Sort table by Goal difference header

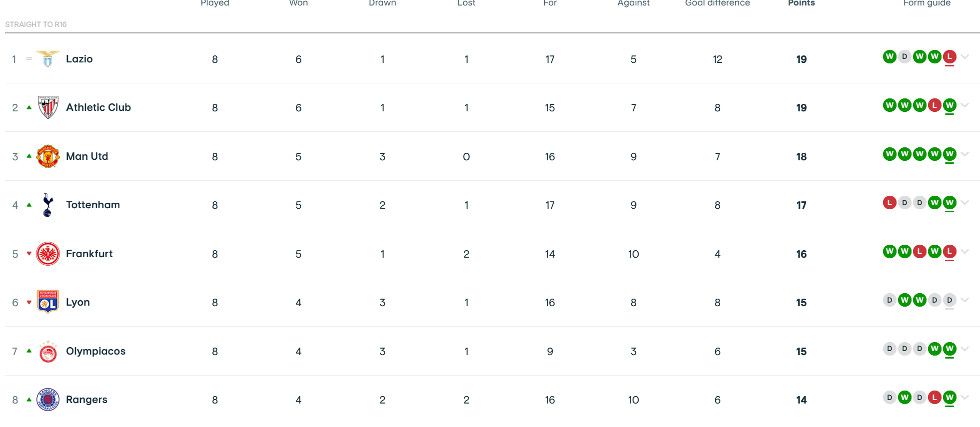point(717,3)
